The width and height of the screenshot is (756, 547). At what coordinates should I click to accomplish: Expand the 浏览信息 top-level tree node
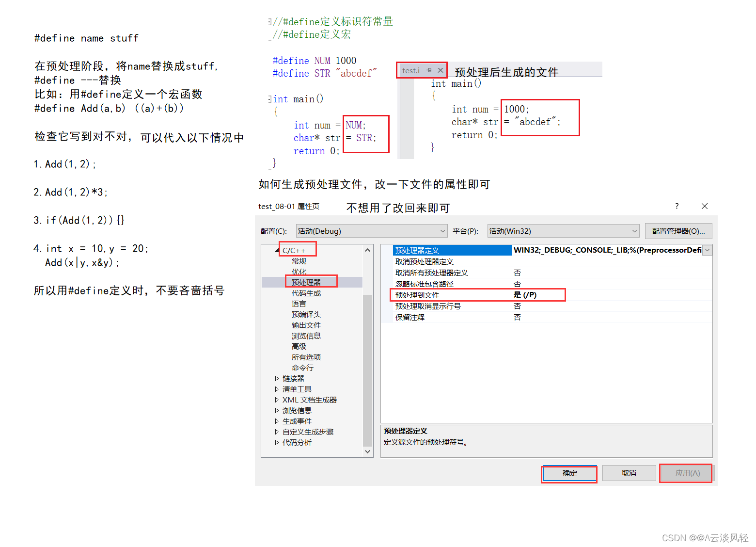(x=277, y=411)
